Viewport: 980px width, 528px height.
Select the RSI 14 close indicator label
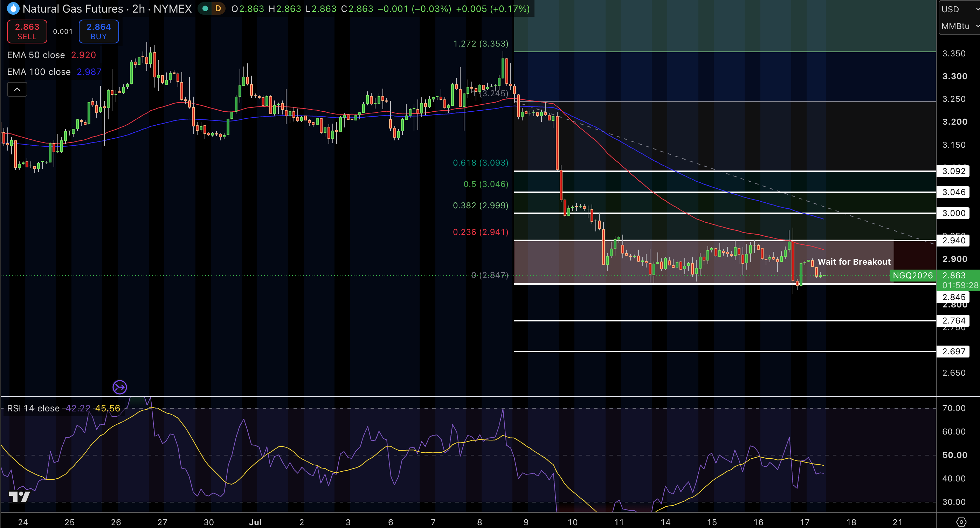click(x=33, y=408)
